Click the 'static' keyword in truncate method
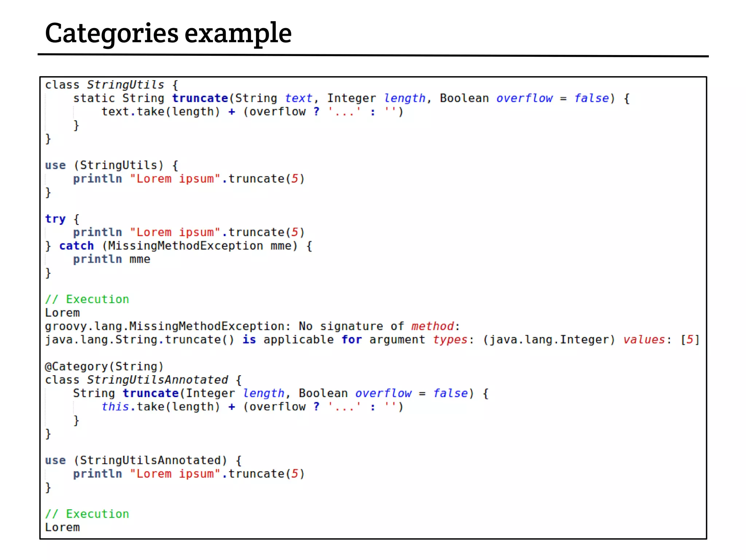Screen dimensions: 746x560 94,98
